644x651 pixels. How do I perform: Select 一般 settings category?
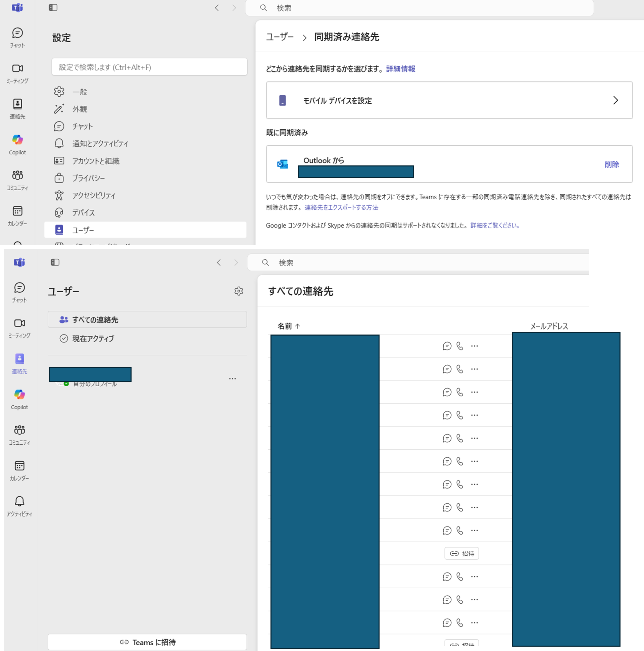tap(145, 92)
